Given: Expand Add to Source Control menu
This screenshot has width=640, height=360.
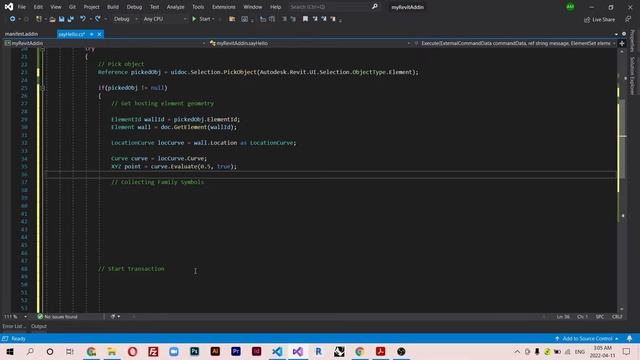Looking at the screenshot, I should 586,338.
